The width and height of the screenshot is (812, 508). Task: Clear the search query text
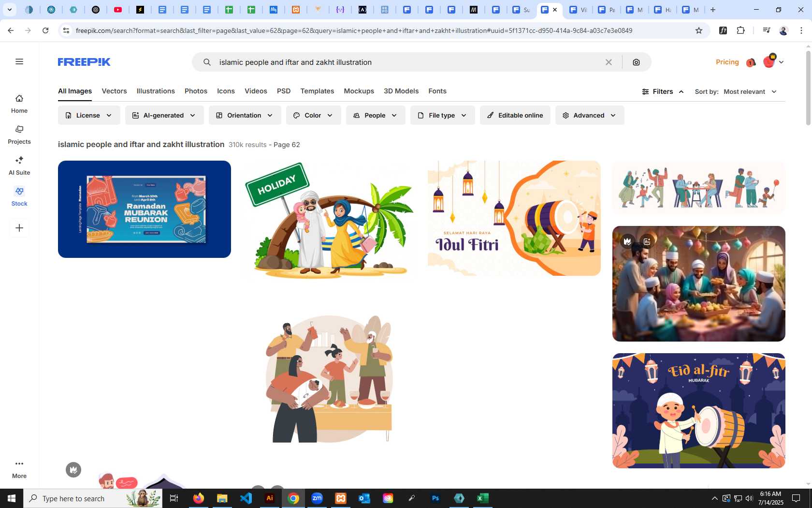point(609,62)
